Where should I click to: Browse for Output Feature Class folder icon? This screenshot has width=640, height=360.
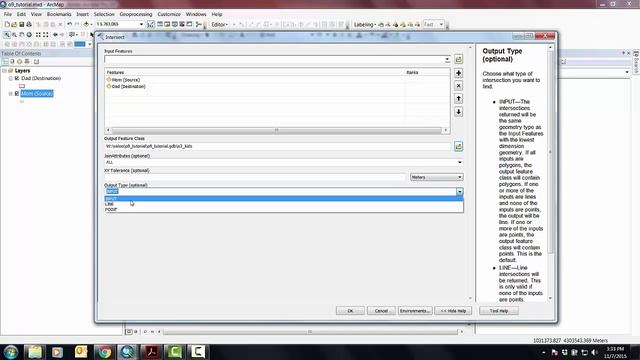[458, 146]
